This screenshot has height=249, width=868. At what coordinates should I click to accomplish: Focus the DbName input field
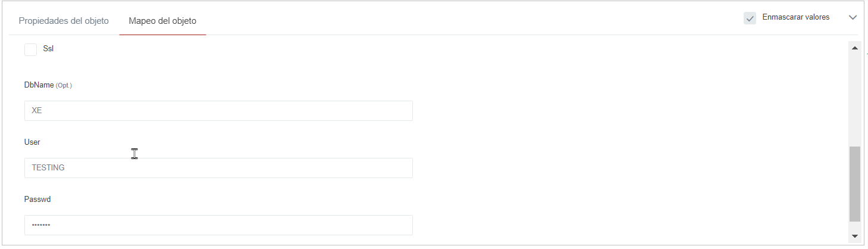[x=218, y=111]
